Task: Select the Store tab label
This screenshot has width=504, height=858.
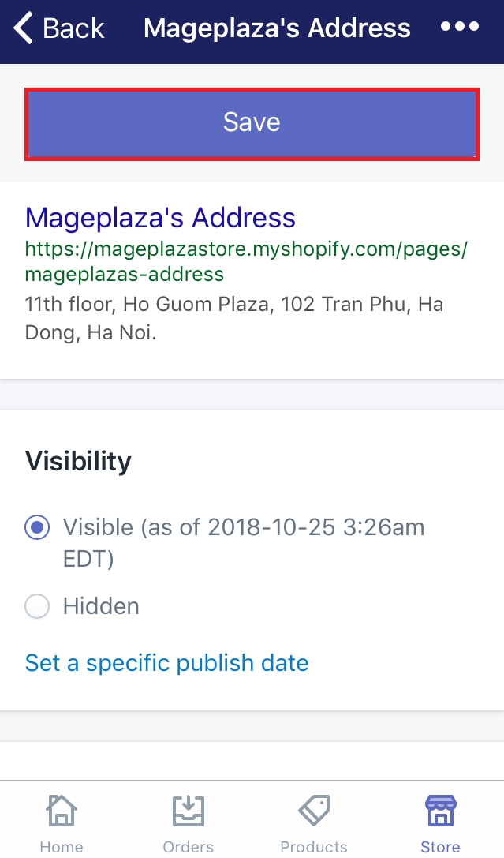Action: click(x=440, y=846)
